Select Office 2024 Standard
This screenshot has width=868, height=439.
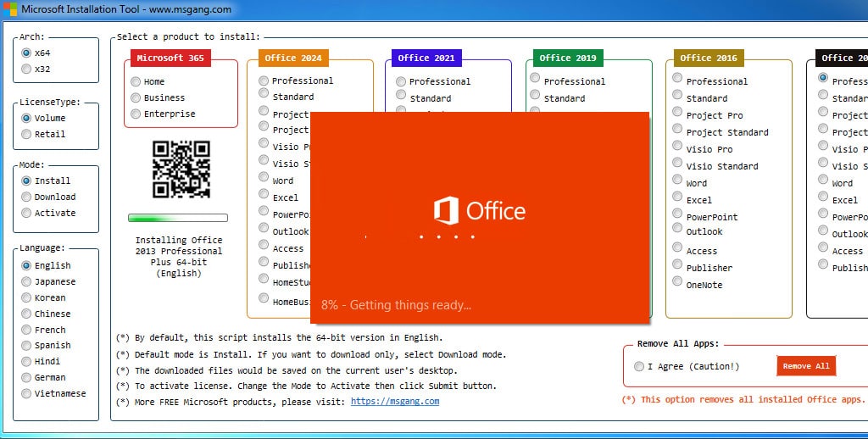tap(264, 93)
